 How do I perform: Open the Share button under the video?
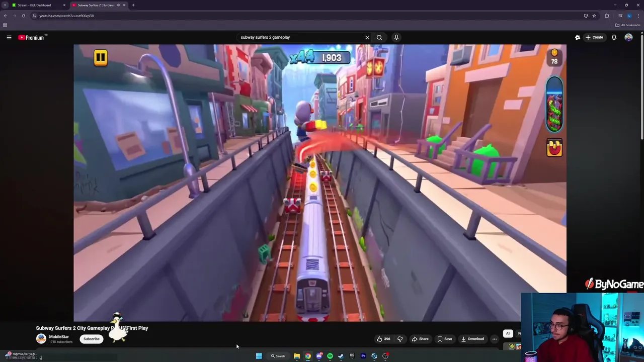pos(420,339)
